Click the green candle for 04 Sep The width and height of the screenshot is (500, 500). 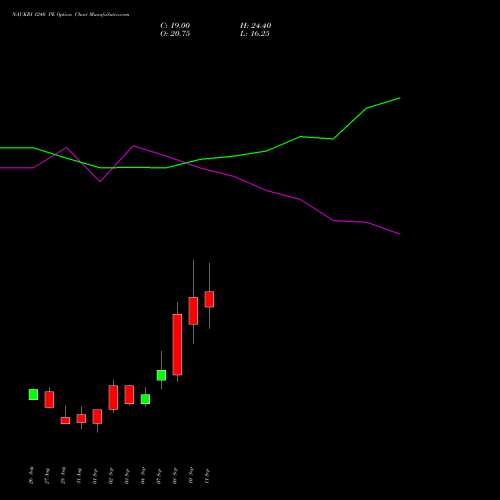(x=145, y=399)
